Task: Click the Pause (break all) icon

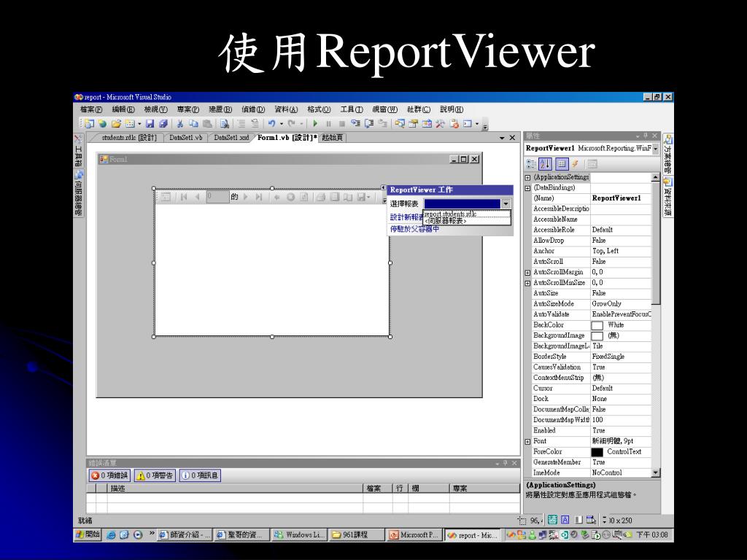Action: click(x=328, y=124)
